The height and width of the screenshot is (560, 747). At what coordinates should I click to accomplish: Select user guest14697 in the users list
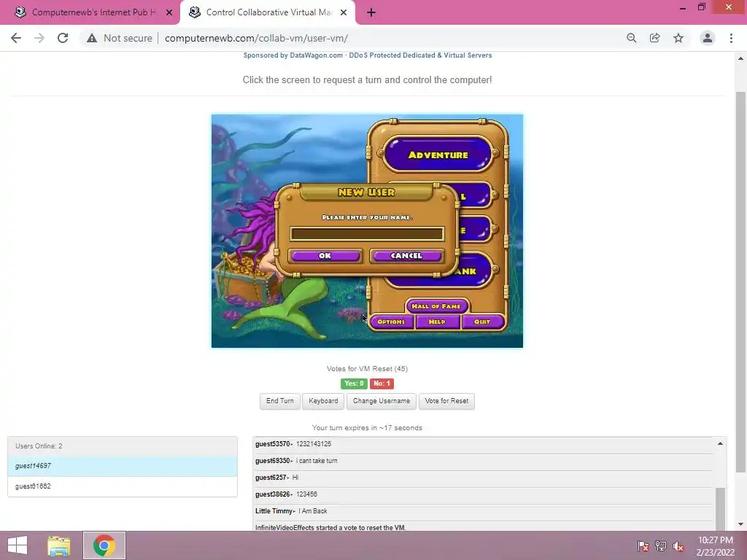click(x=123, y=466)
